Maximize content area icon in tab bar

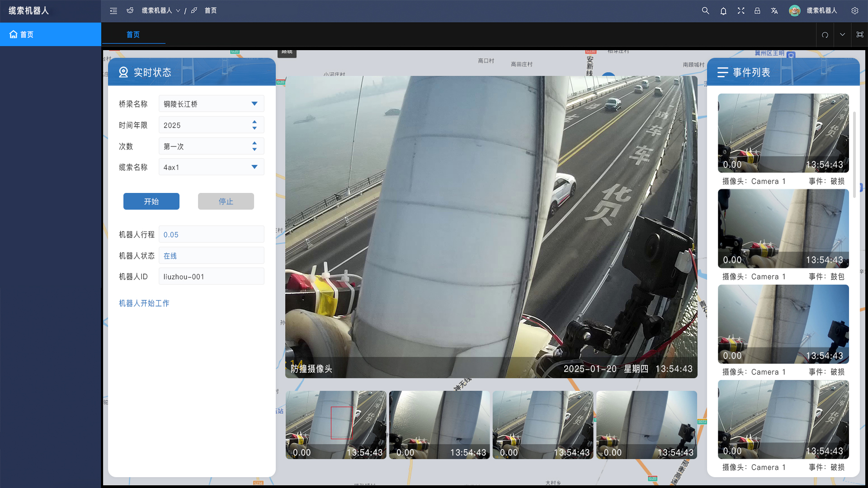(x=860, y=35)
